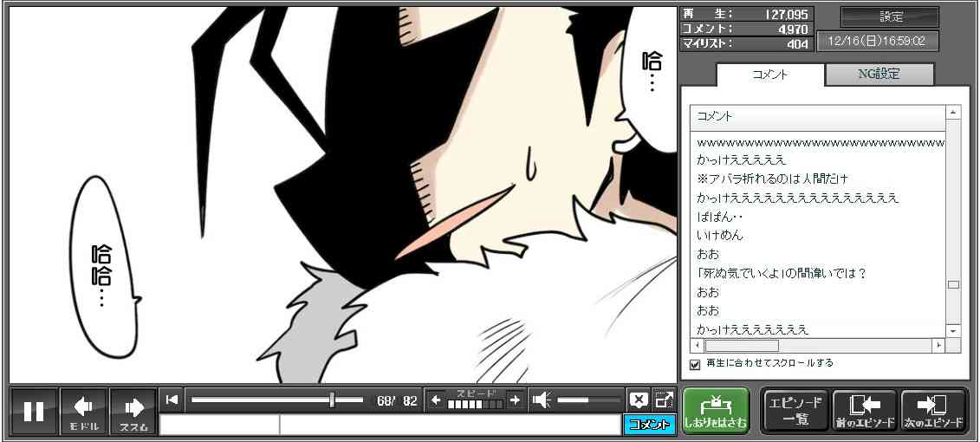Open 設定 settings button
The width and height of the screenshot is (980, 442).
pos(890,16)
